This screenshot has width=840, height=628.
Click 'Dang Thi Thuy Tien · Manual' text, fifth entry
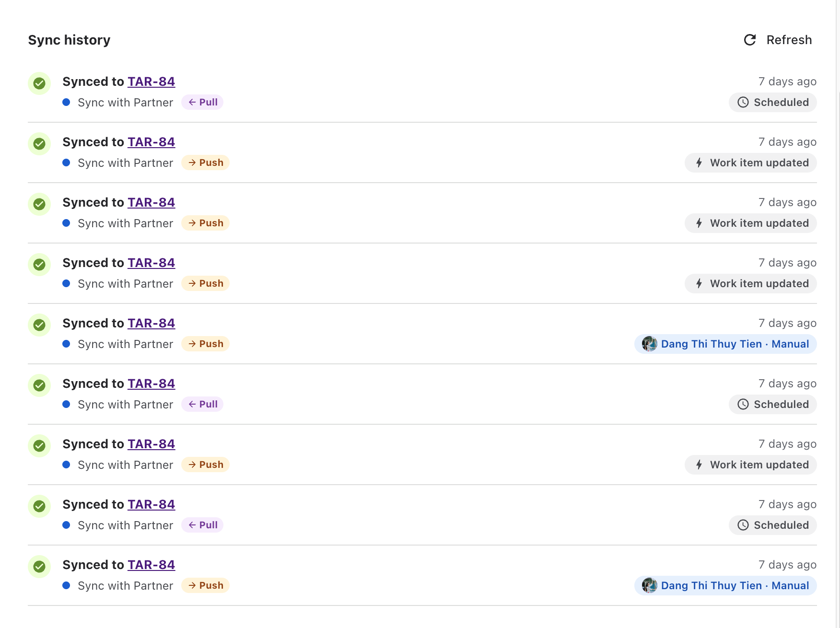coord(735,344)
